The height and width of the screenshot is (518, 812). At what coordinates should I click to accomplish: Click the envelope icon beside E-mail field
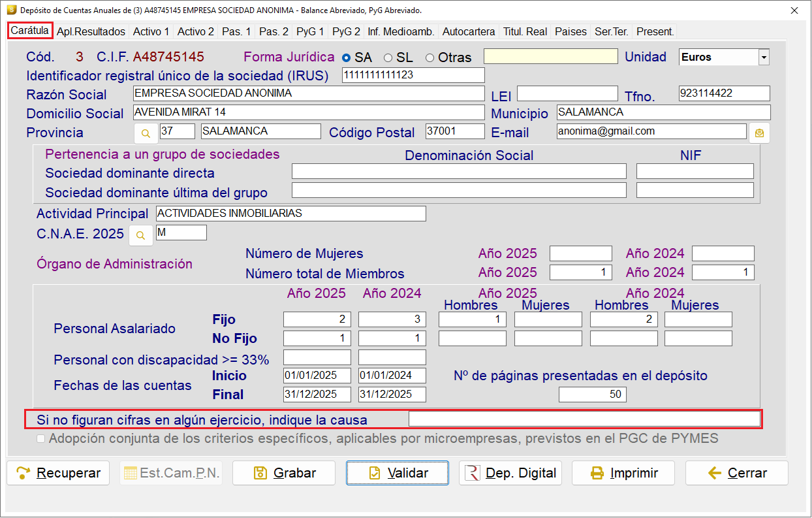(x=759, y=133)
